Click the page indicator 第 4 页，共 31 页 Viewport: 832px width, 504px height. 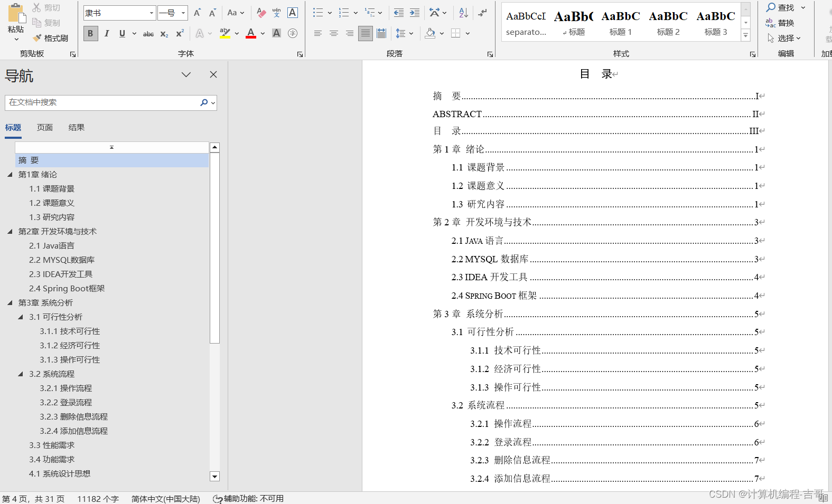[34, 499]
